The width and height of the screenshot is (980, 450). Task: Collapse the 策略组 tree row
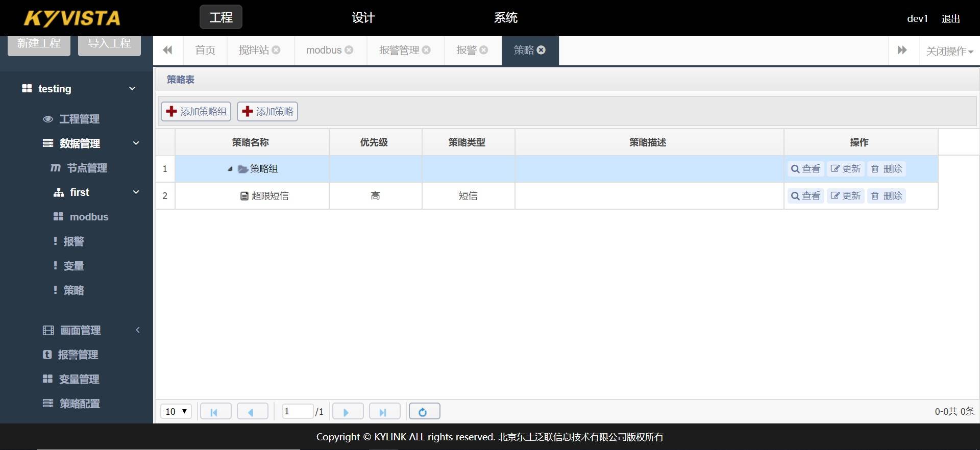coord(230,169)
